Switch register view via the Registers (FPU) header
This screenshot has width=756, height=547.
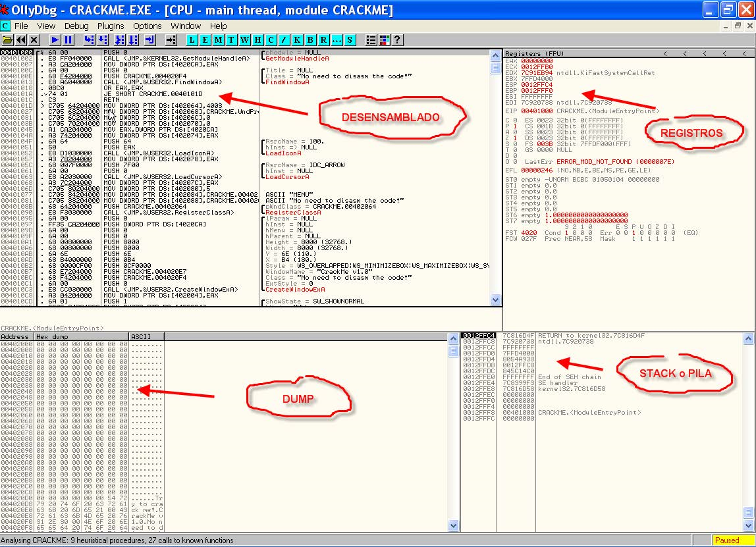(x=534, y=53)
